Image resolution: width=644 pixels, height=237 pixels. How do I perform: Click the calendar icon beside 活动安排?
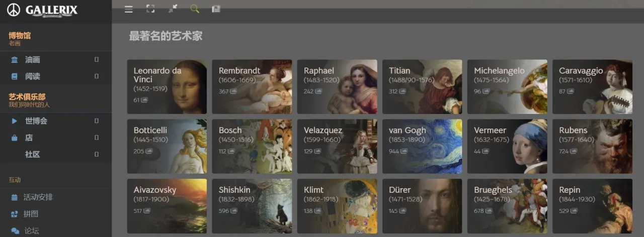[15, 197]
